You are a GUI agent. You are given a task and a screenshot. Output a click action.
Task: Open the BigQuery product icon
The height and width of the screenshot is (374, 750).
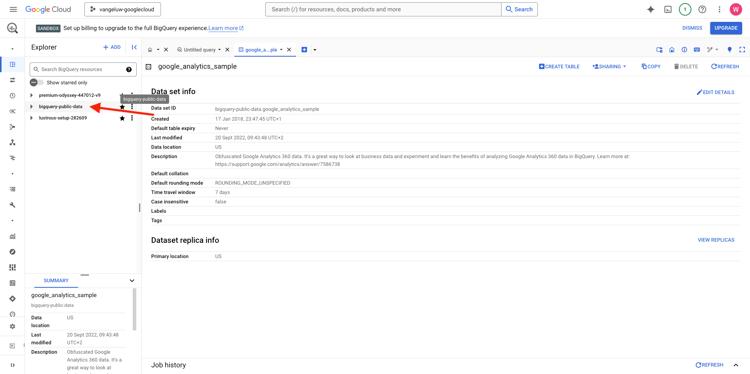tap(12, 28)
